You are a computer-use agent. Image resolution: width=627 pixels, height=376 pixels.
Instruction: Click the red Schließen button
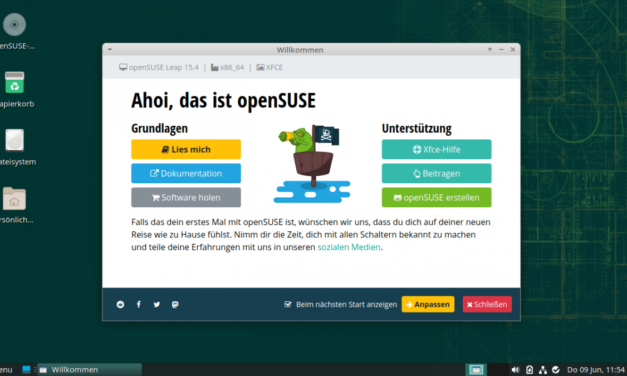pyautogui.click(x=487, y=304)
